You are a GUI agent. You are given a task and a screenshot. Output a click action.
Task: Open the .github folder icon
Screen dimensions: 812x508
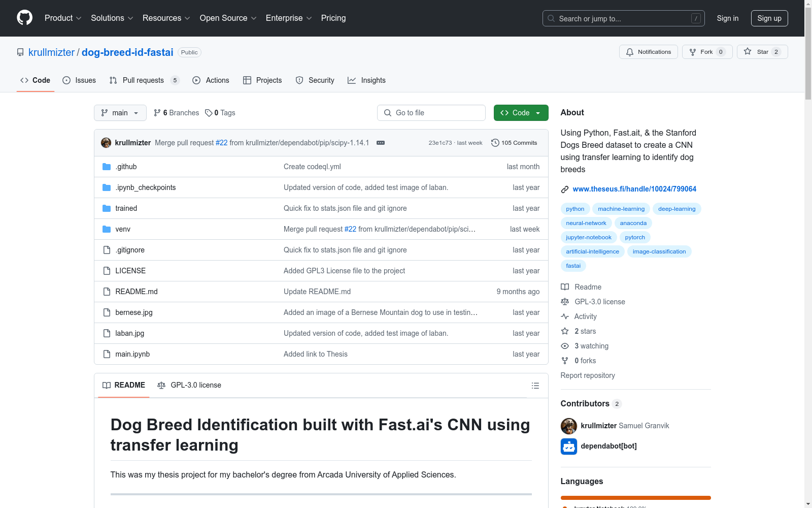107,167
